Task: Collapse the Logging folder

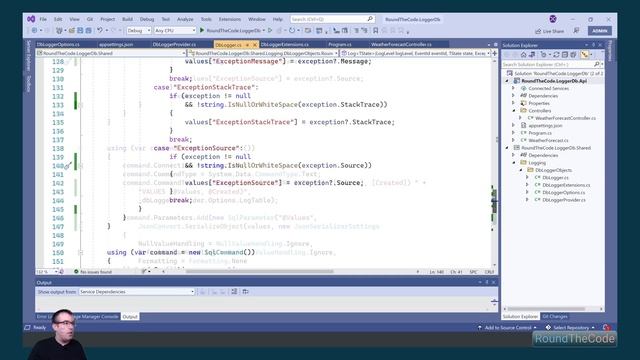Action: 513,162
